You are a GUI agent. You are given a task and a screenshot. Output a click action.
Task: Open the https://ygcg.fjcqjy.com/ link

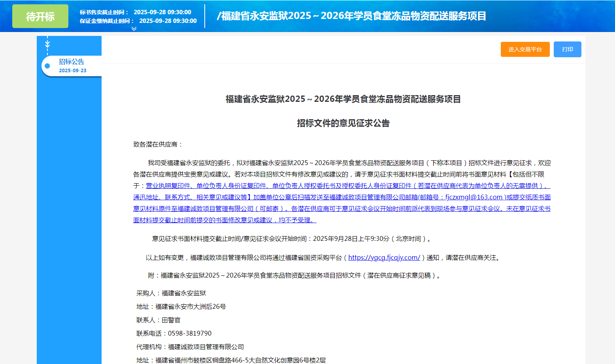(384, 257)
